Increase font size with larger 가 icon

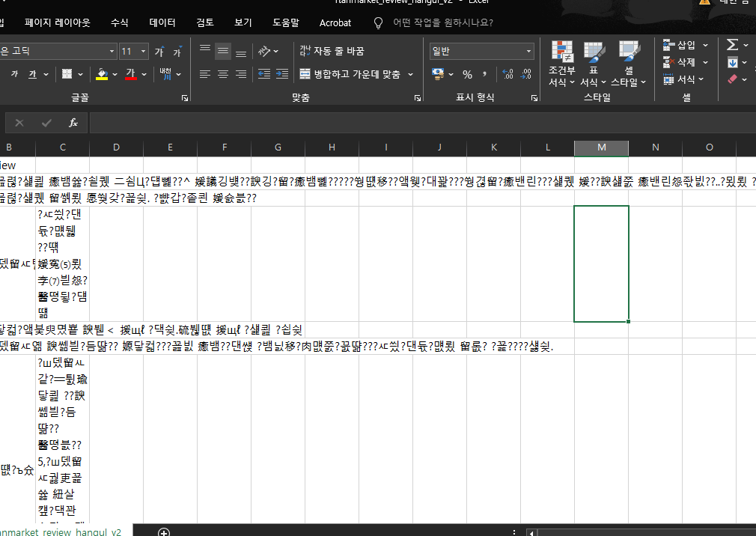pyautogui.click(x=159, y=52)
